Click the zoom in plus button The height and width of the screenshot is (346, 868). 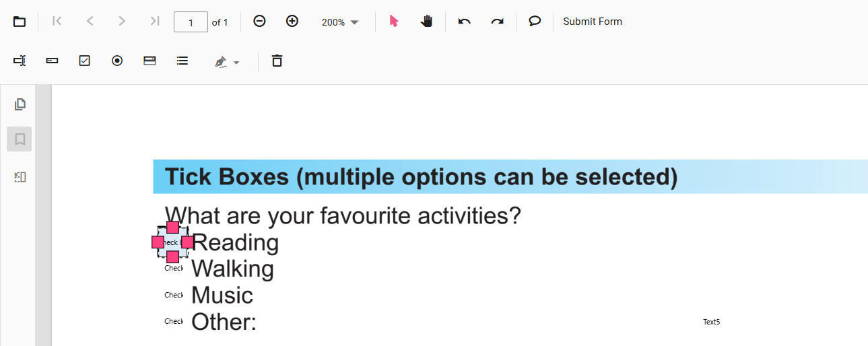(x=292, y=22)
